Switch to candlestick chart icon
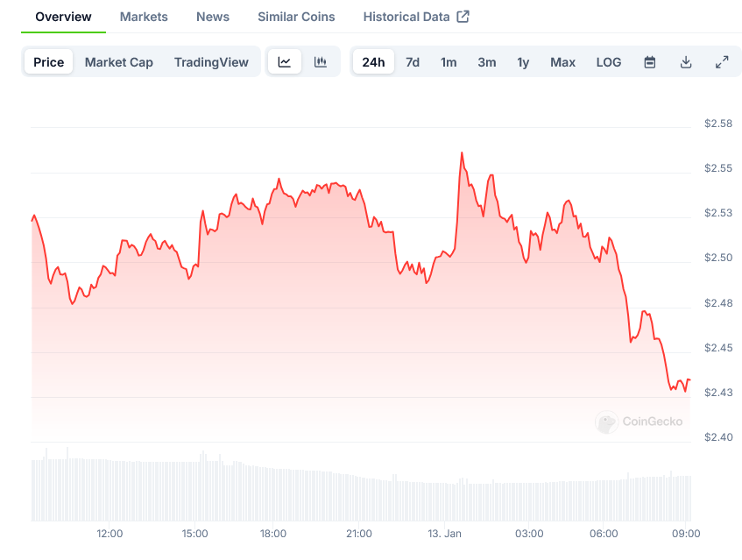Viewport: 742px width, 560px height. coord(321,62)
